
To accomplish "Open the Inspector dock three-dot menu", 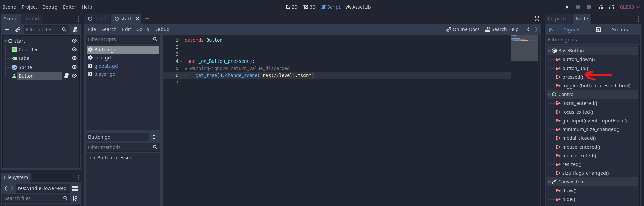I will (x=639, y=19).
